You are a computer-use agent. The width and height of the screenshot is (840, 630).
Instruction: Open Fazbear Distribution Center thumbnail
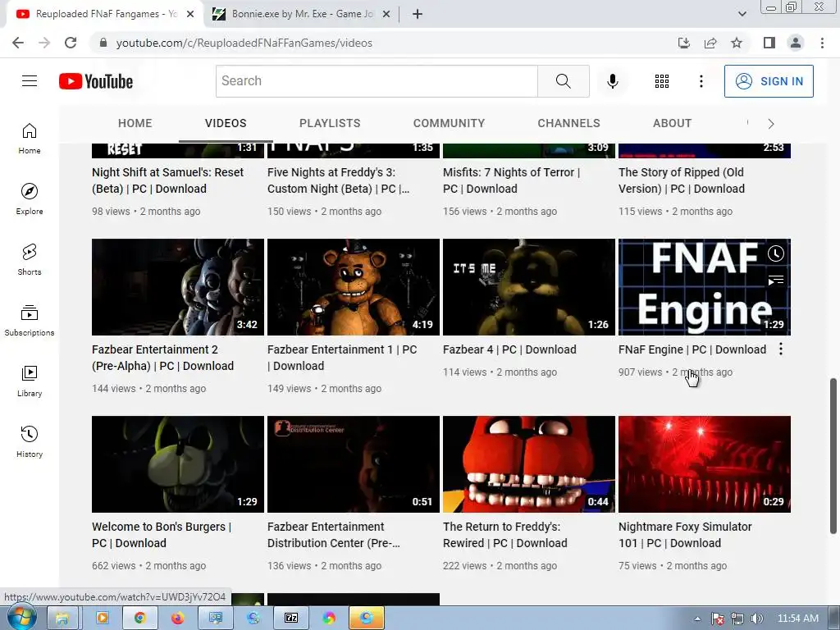354,464
